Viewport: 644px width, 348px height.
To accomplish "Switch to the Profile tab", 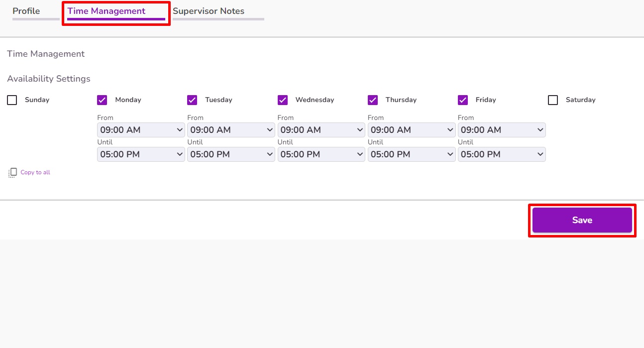I will [x=27, y=10].
